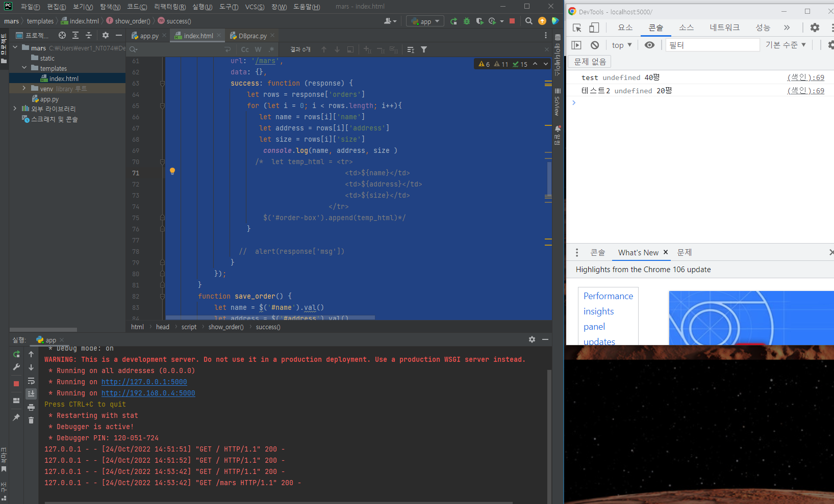Open Performance insights panel updates link
Viewport: 834px width, 504px height.
[x=608, y=319]
